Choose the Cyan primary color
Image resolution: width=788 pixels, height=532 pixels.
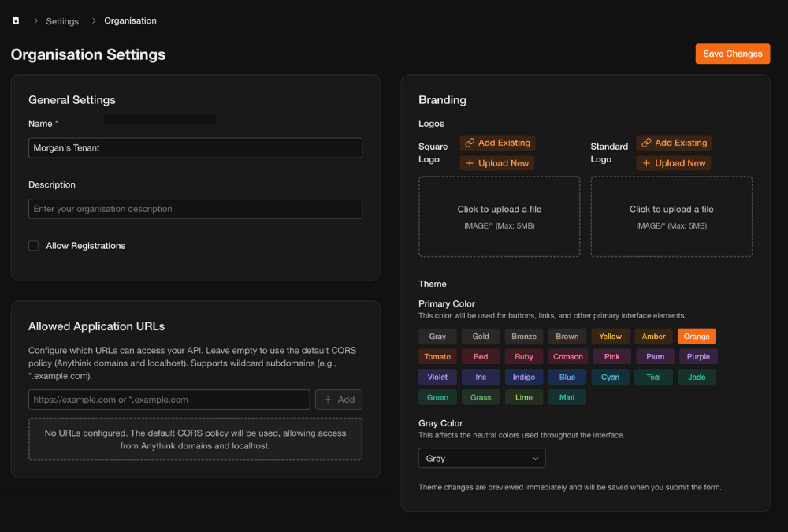coord(610,377)
